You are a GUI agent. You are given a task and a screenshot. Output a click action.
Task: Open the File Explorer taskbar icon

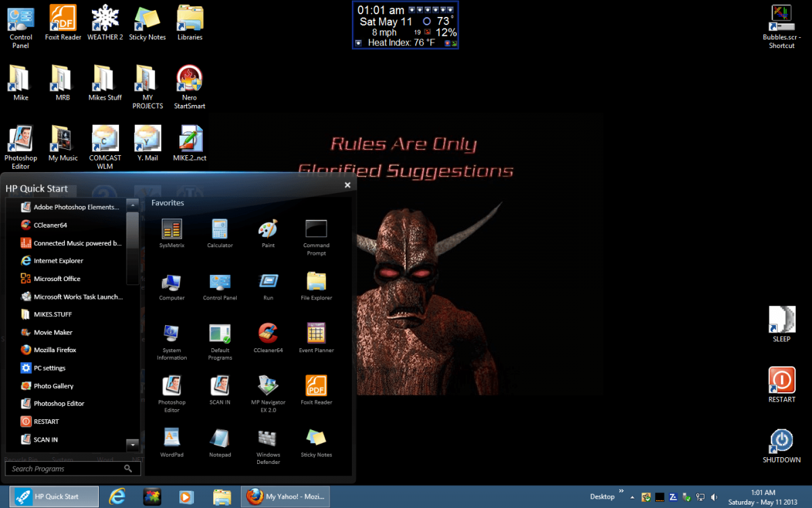pyautogui.click(x=221, y=496)
